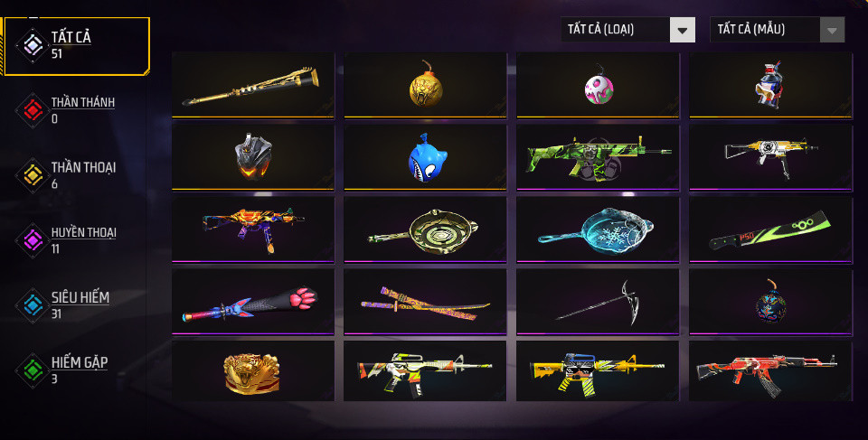Select the frosty snowflake frying pan
This screenshot has height=440, width=868.
pos(598,229)
